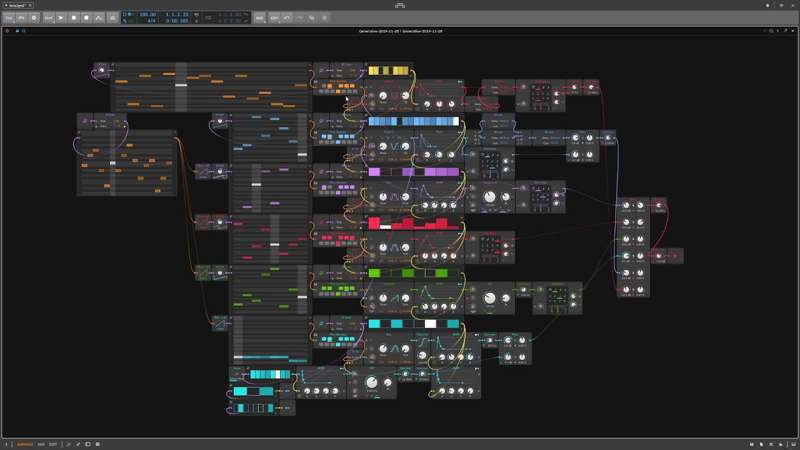Open the Add dropdown left of the Play button
800x450 pixels.
[x=48, y=18]
